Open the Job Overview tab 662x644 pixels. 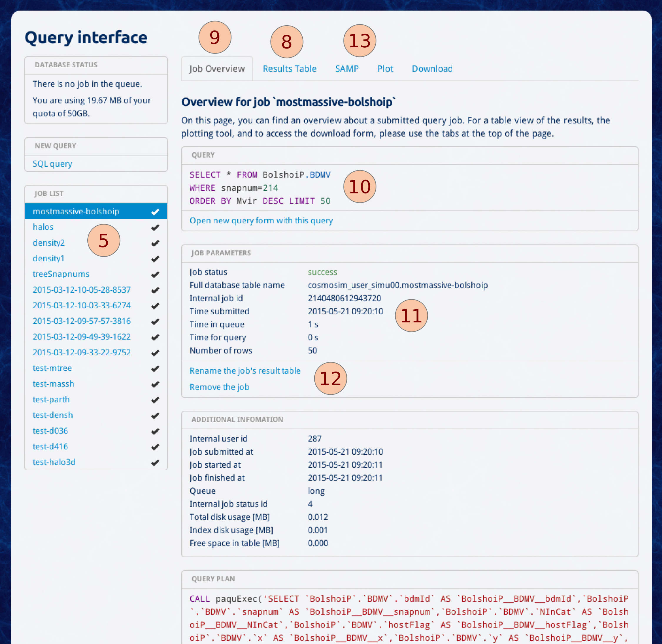coord(217,69)
